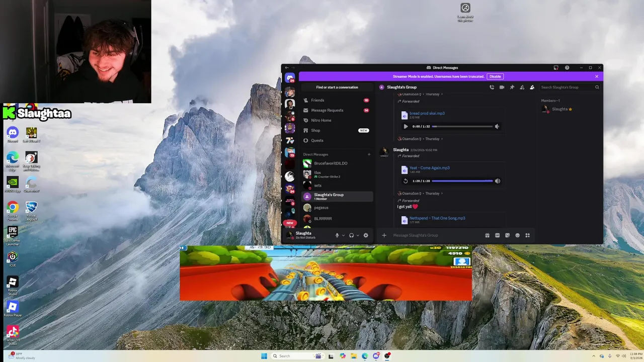Download bread prod skai.mp3 link
Screen dimensions: 644x362
point(427,113)
